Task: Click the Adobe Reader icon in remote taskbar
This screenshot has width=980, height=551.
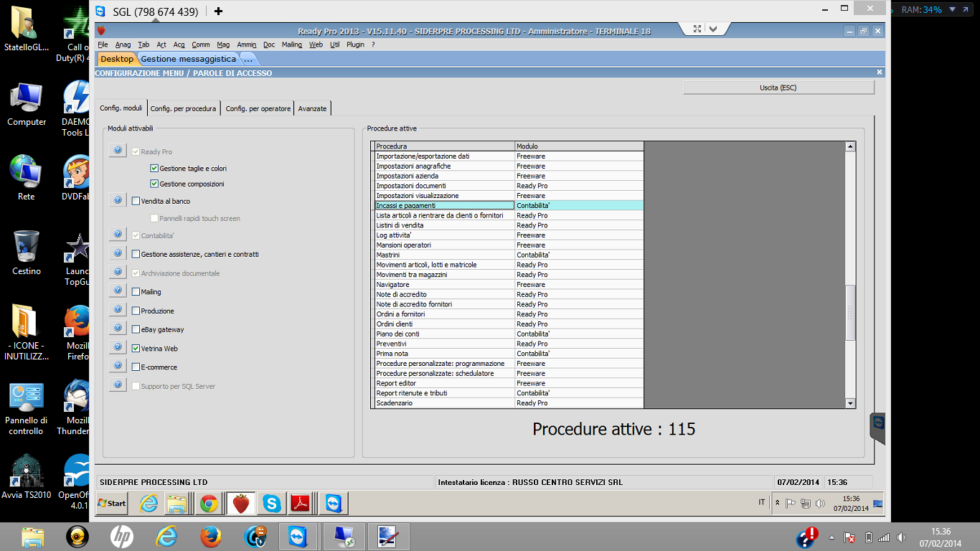Action: tap(299, 504)
